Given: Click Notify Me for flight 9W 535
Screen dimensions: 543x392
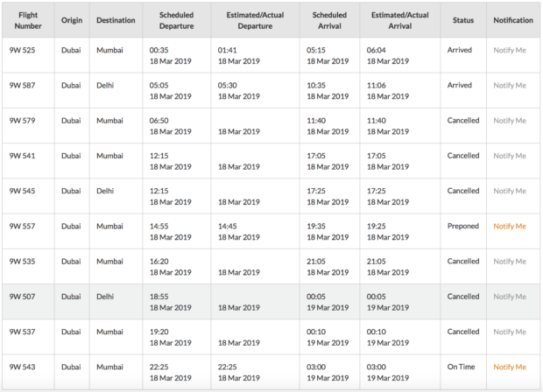Looking at the screenshot, I should point(510,262).
